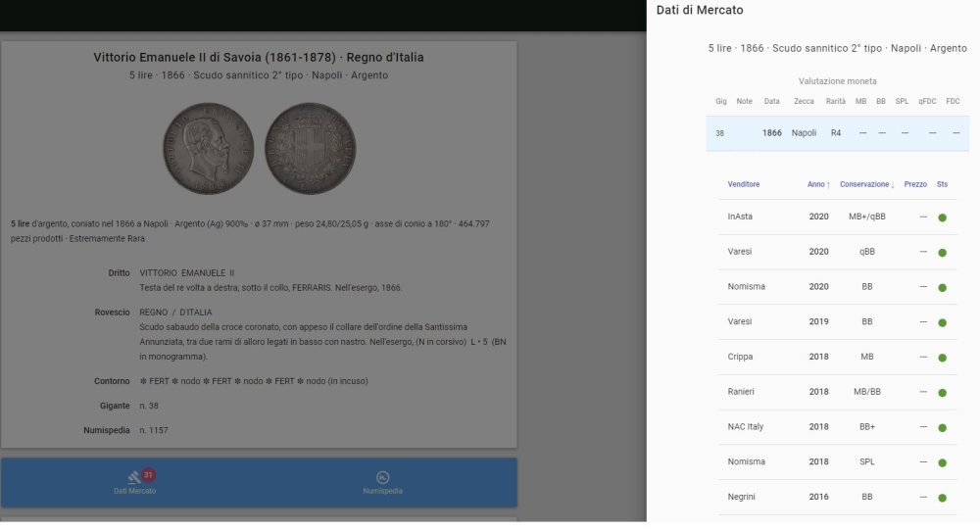This screenshot has height=531, width=980.
Task: Sort the table by Venditore header
Action: pos(744,184)
